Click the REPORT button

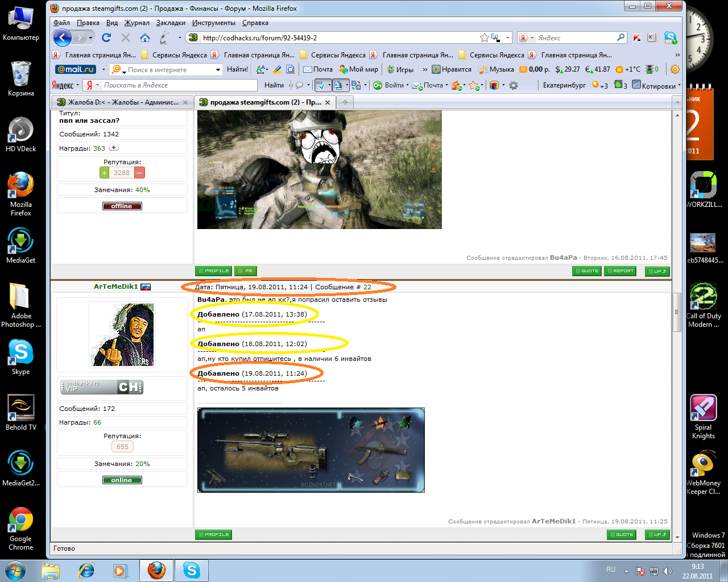coord(620,271)
